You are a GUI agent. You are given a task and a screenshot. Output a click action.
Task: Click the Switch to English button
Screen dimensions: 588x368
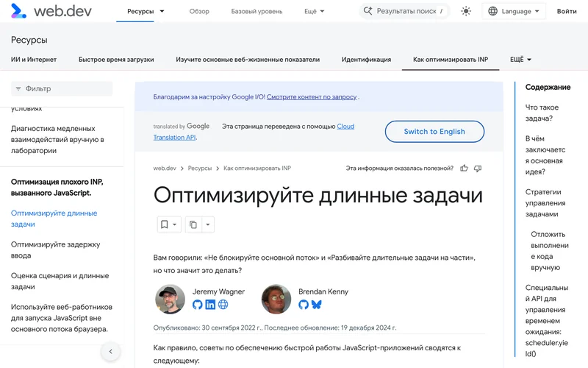click(x=434, y=132)
